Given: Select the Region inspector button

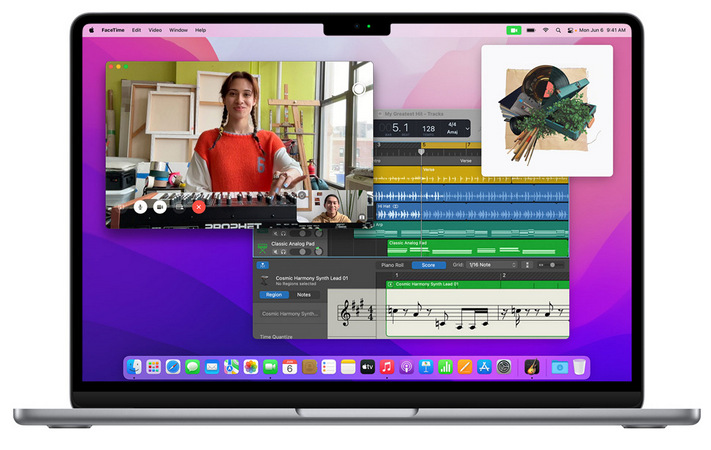Looking at the screenshot, I should 273,295.
